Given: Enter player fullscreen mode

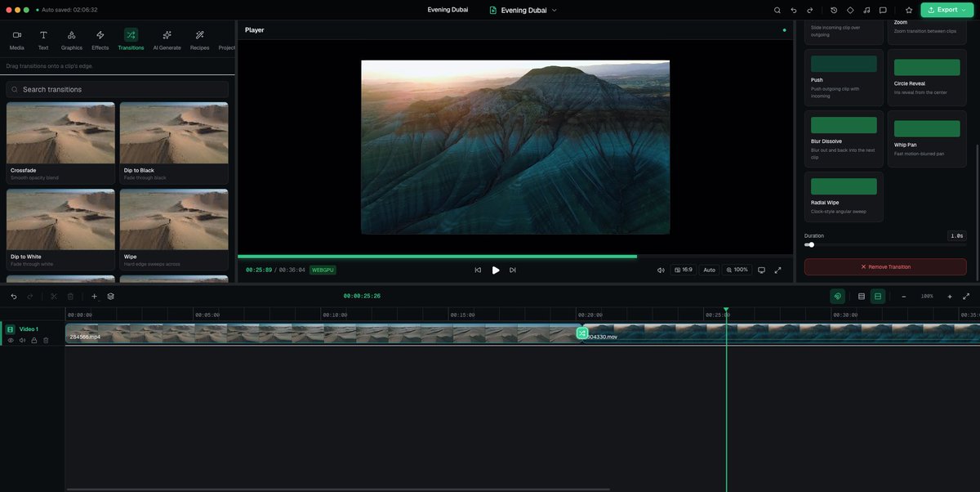Looking at the screenshot, I should click(x=777, y=270).
